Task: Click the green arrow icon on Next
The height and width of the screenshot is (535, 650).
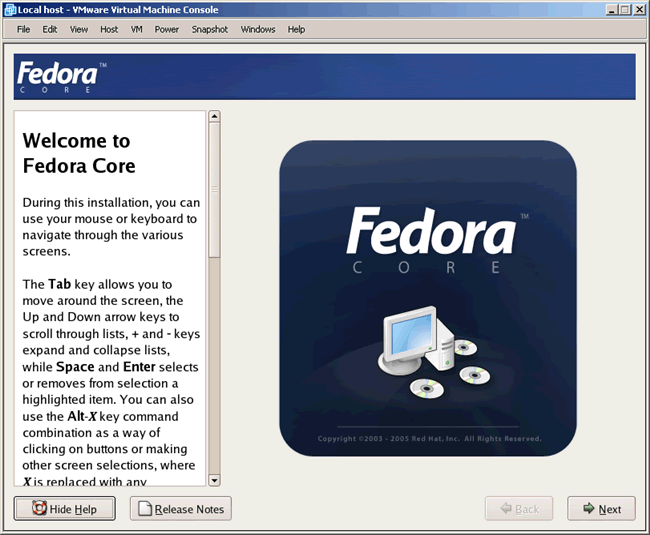Action: 587,509
